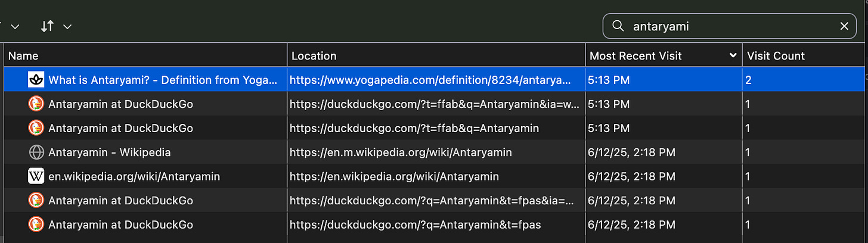The image size is (868, 243).
Task: Click location "https://duckduckgo.com/?q=Antaryamin&t=fpas"
Action: (416, 225)
